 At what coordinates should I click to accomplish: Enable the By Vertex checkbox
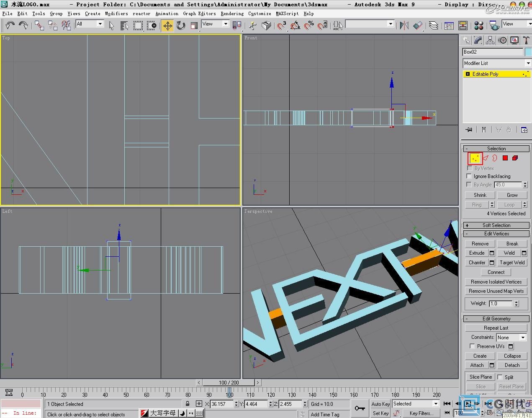tap(469, 168)
